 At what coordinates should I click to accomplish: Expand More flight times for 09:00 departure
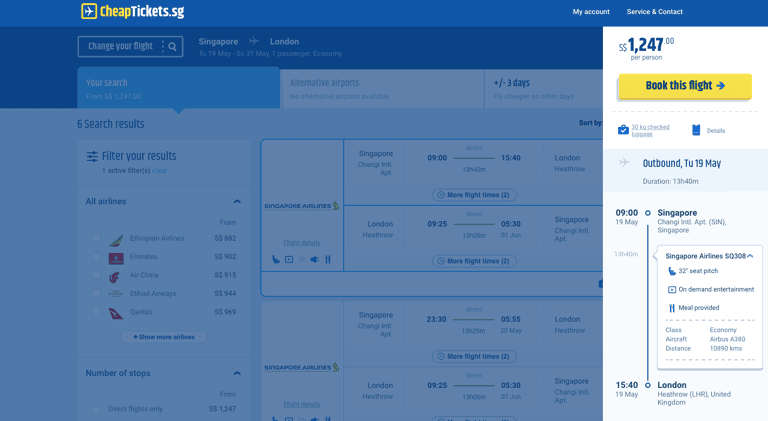474,195
